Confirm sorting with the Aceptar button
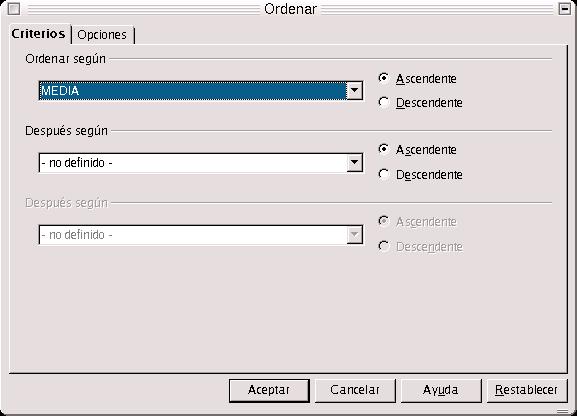Image resolution: width=577 pixels, height=416 pixels. 269,390
